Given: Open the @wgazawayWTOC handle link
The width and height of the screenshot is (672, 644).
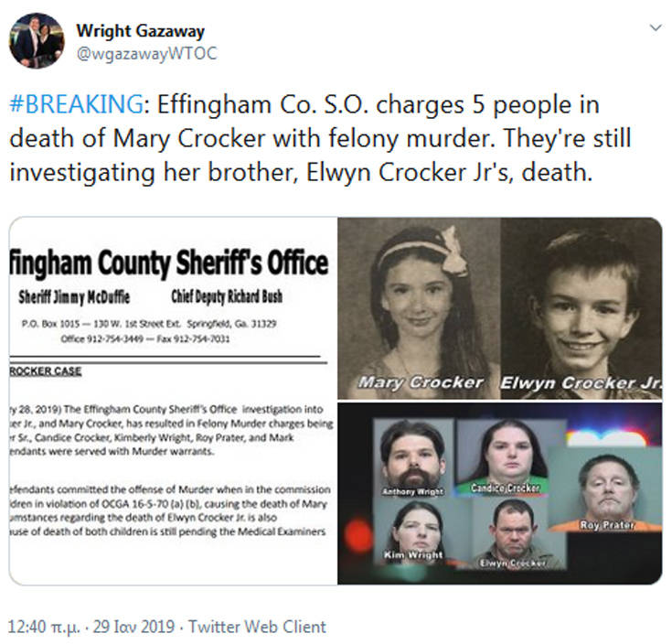Looking at the screenshot, I should coord(147,54).
